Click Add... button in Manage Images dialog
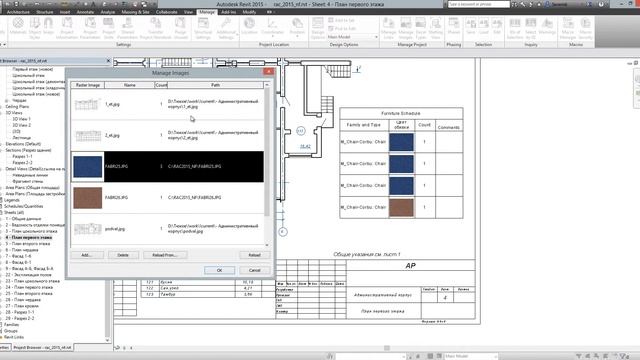 [x=86, y=255]
